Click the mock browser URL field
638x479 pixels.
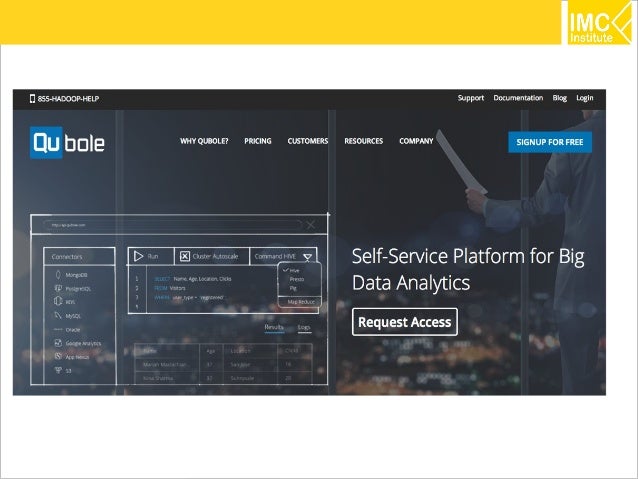tap(173, 225)
